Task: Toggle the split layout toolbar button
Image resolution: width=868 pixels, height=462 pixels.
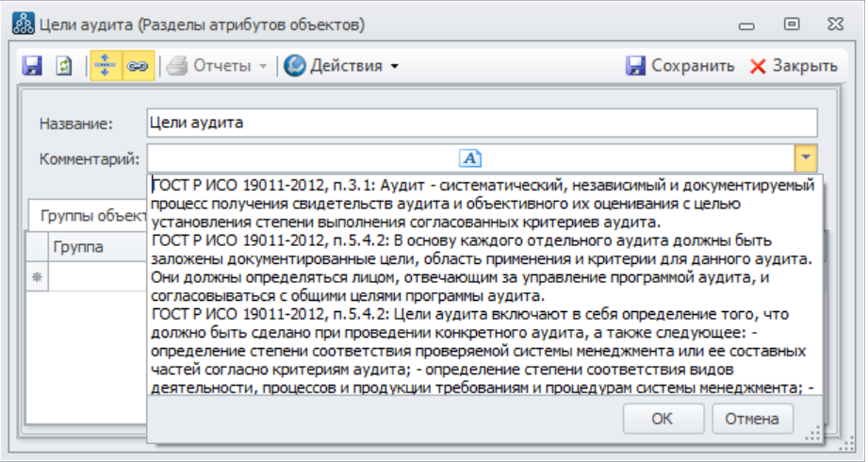Action: (106, 66)
